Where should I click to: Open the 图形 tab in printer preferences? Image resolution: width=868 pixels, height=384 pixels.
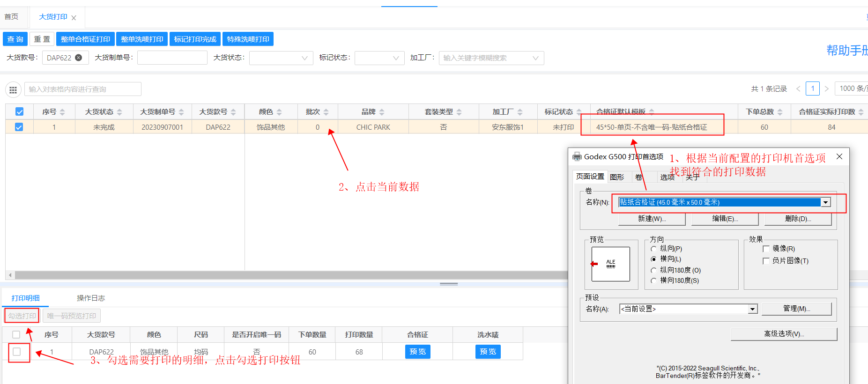click(x=617, y=177)
